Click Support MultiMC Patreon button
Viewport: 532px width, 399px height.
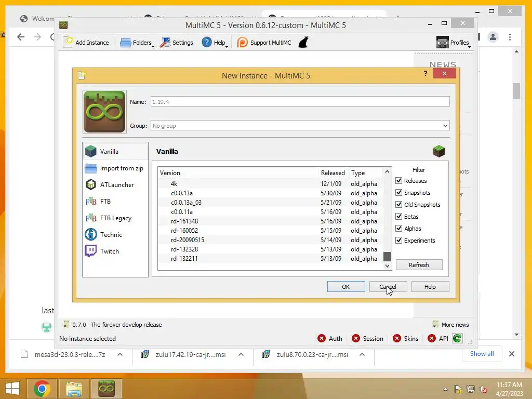click(264, 43)
